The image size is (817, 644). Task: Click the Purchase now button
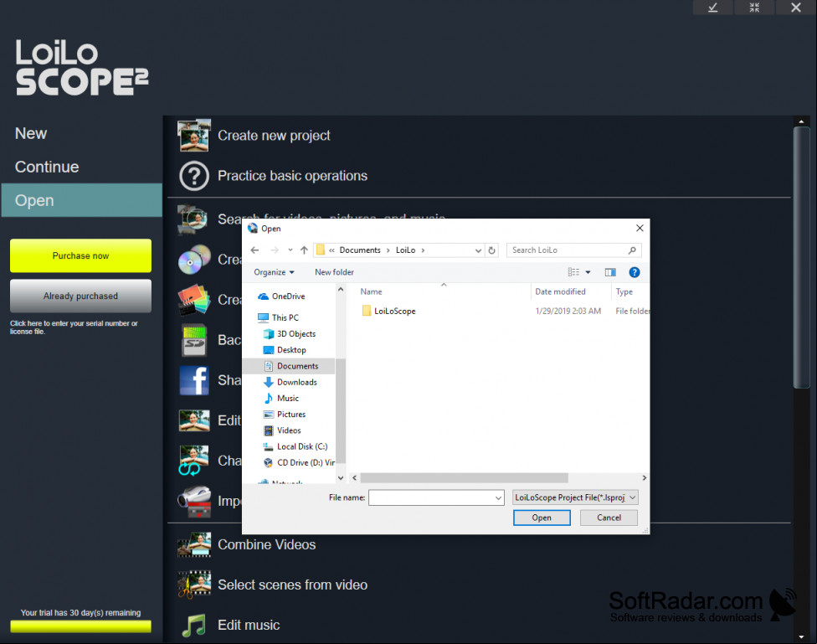(x=80, y=255)
